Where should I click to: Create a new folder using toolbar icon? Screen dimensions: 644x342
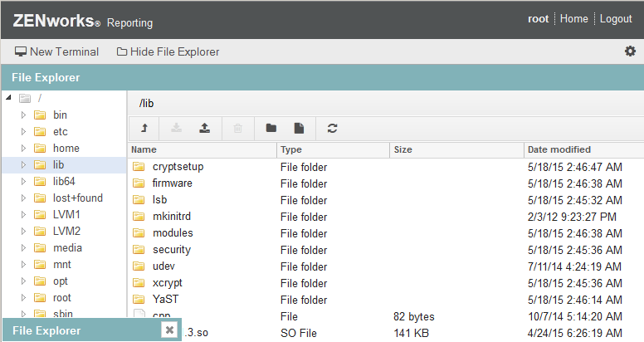271,128
